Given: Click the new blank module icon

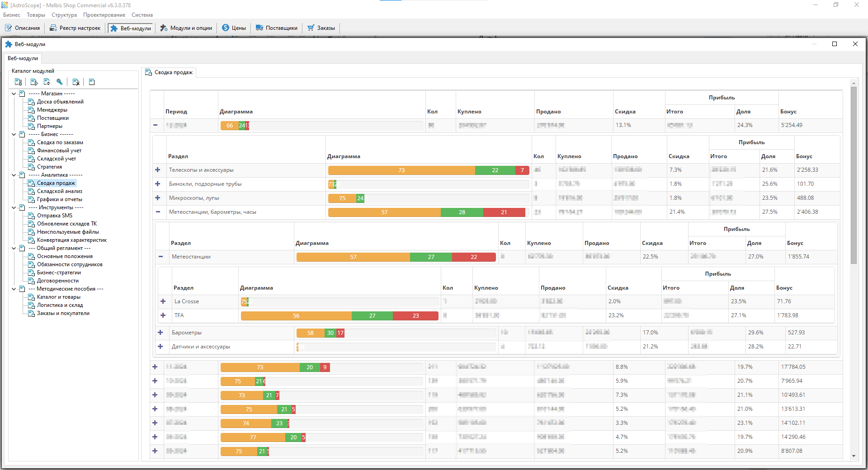Looking at the screenshot, I should (x=92, y=82).
